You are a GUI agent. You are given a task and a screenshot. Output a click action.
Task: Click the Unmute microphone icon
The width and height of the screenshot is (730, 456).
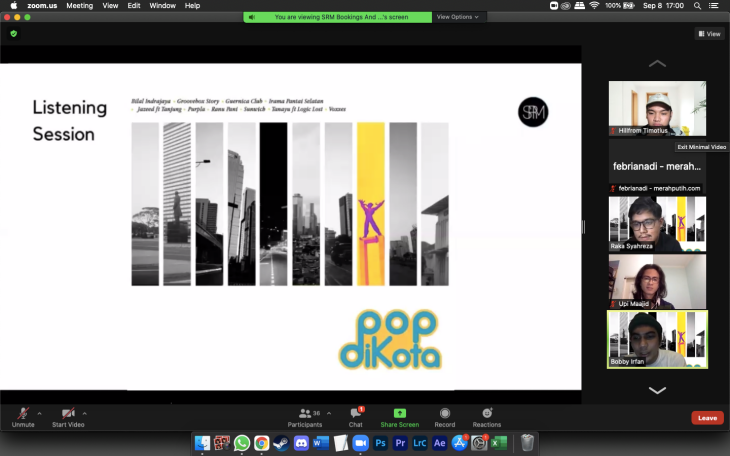coord(23,413)
